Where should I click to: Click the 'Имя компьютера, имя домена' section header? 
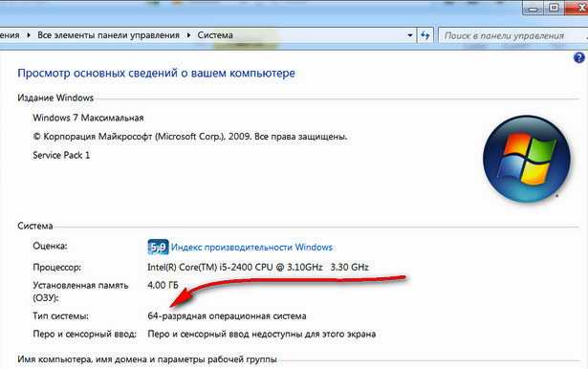(147, 359)
